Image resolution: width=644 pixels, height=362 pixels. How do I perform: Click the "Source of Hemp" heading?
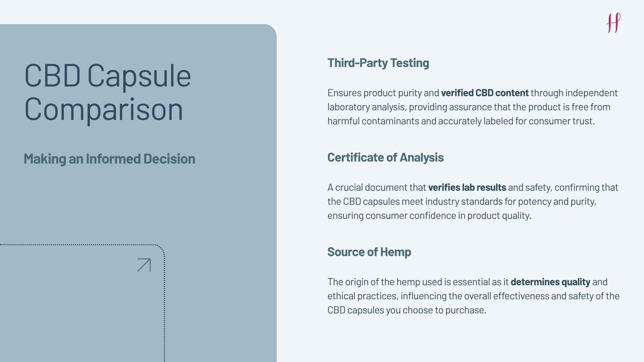point(369,252)
